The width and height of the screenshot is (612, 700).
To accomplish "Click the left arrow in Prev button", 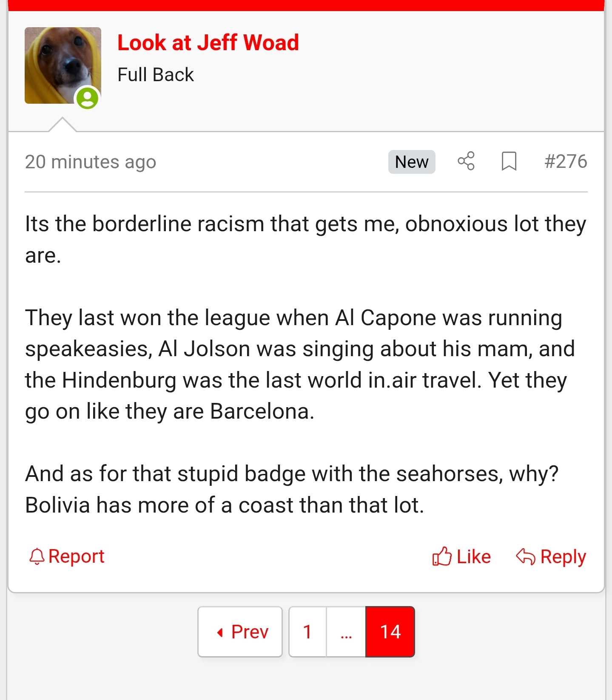I will pyautogui.click(x=220, y=632).
